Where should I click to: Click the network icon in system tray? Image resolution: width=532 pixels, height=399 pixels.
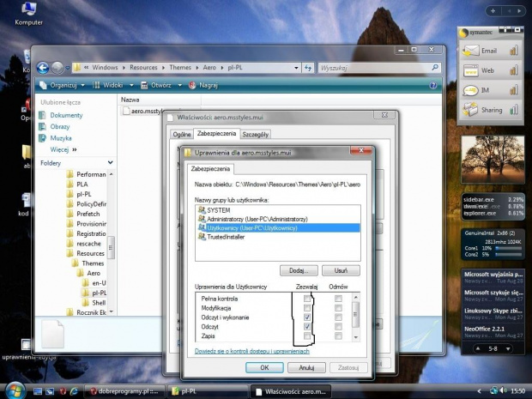point(494,391)
